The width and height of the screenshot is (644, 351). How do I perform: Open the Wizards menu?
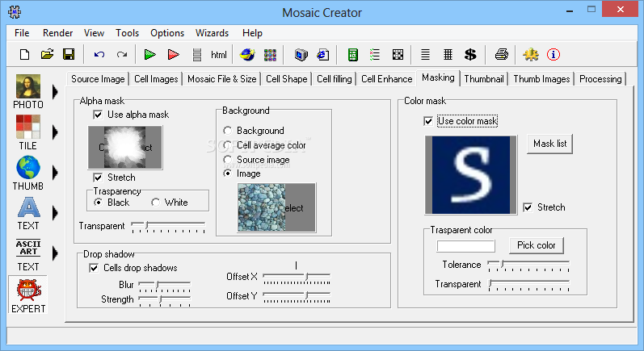(212, 33)
